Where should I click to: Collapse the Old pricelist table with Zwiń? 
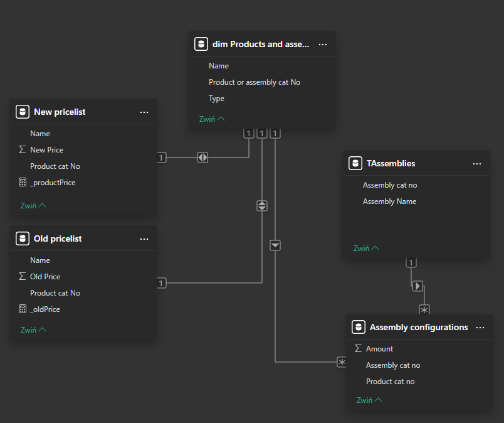pyautogui.click(x=33, y=330)
